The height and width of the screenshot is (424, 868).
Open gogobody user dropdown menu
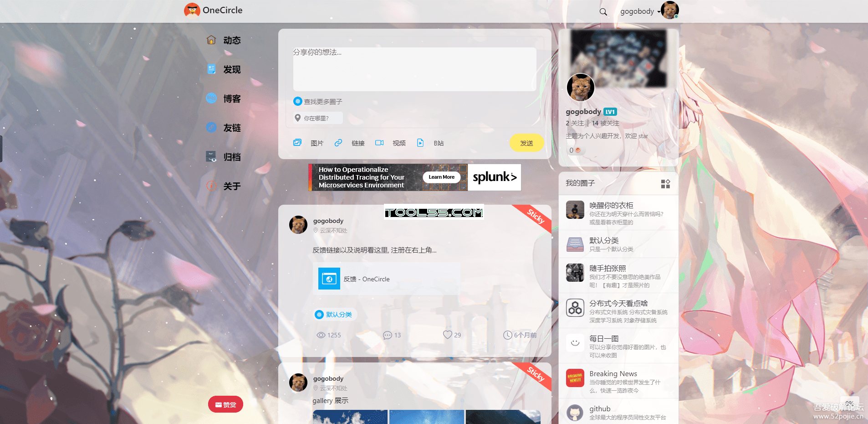point(640,11)
